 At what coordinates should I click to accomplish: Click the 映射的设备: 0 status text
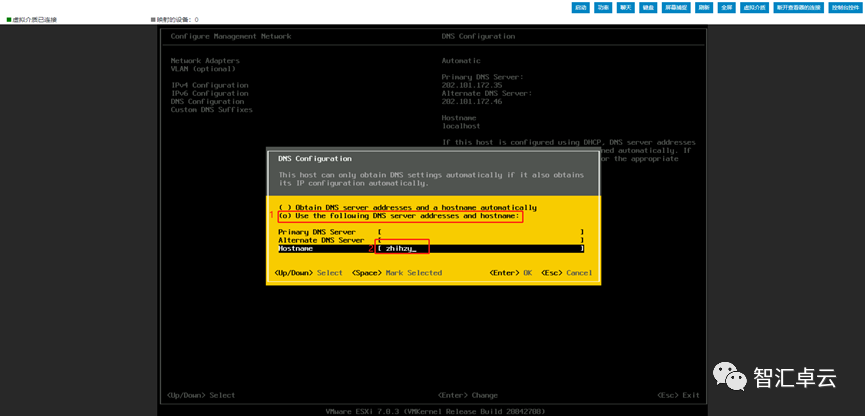pos(175,20)
